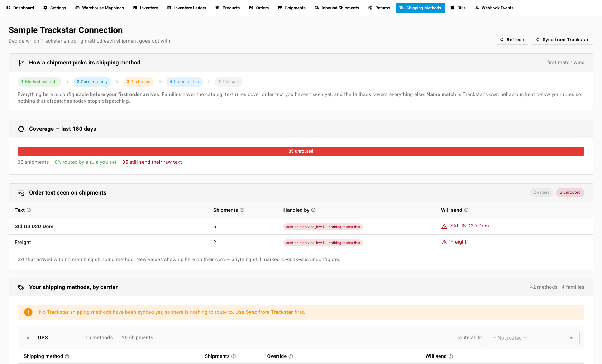Screen dimensions: 602x364
Task: Click 'sent as a service_level' pill in Freight row
Action: tap(323, 243)
